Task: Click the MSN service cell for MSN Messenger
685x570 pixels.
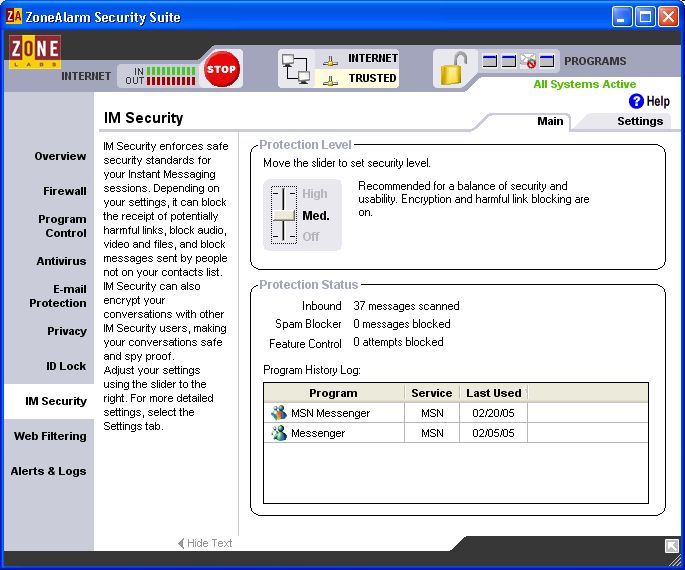Action: (432, 413)
